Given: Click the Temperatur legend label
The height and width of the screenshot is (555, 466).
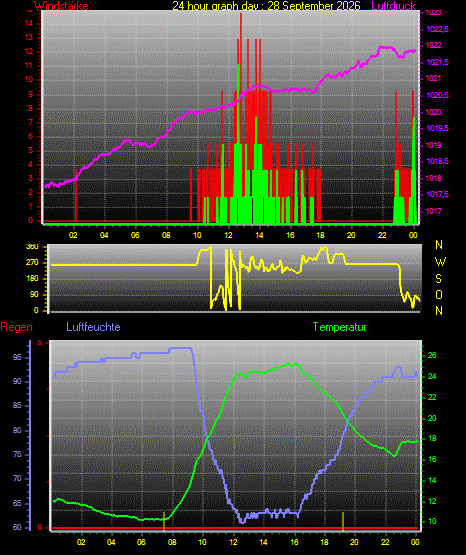Looking at the screenshot, I should pyautogui.click(x=339, y=327).
